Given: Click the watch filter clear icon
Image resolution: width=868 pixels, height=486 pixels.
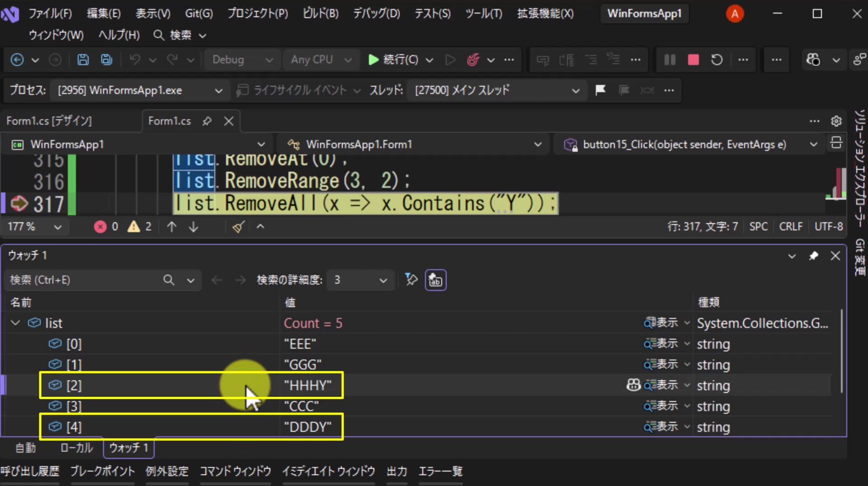Looking at the screenshot, I should click(411, 280).
